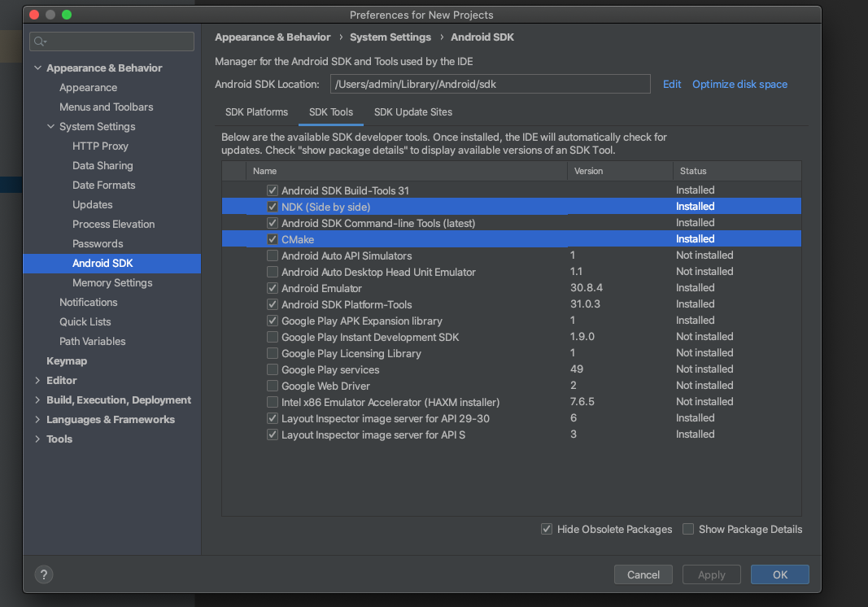Expand Build, Execution, Deployment section

pyautogui.click(x=37, y=400)
